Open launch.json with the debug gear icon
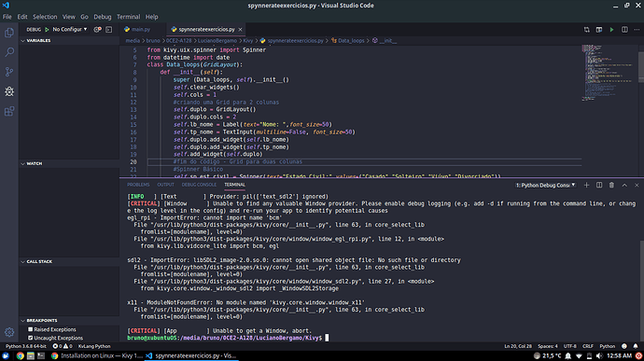Viewport: 644px width, 361px height. [x=97, y=30]
